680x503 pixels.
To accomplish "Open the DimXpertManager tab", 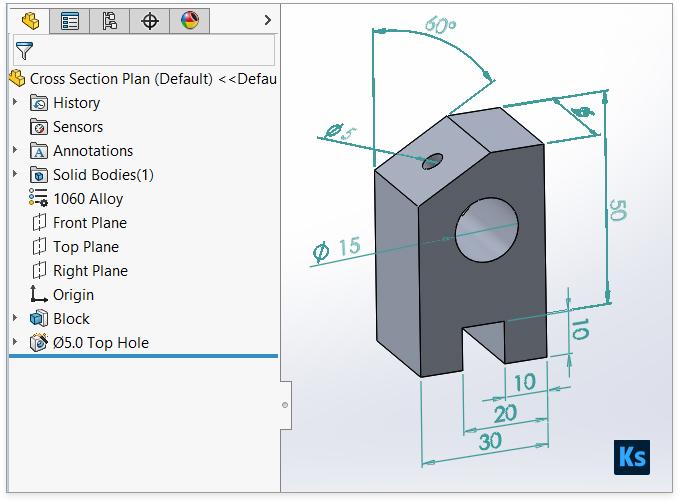I will click(150, 20).
